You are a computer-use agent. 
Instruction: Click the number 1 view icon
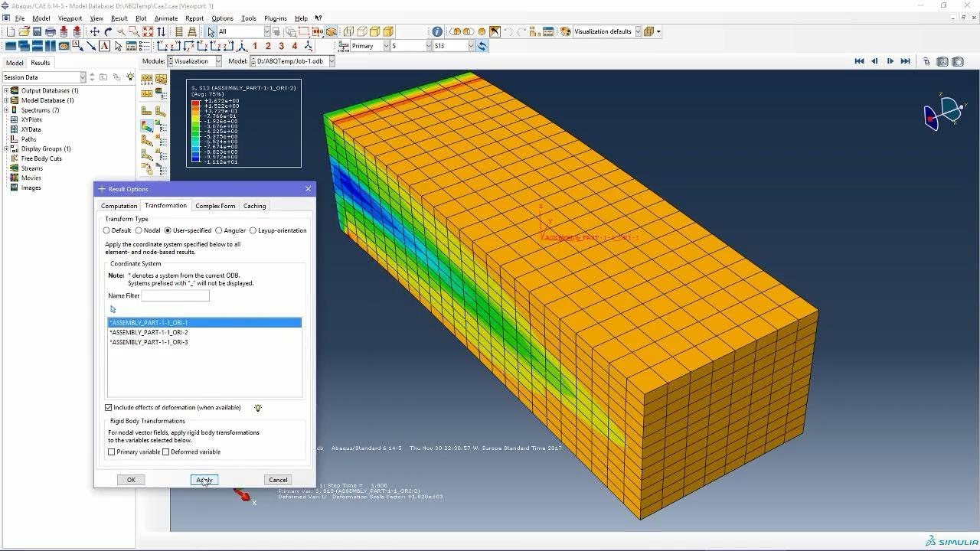[255, 46]
